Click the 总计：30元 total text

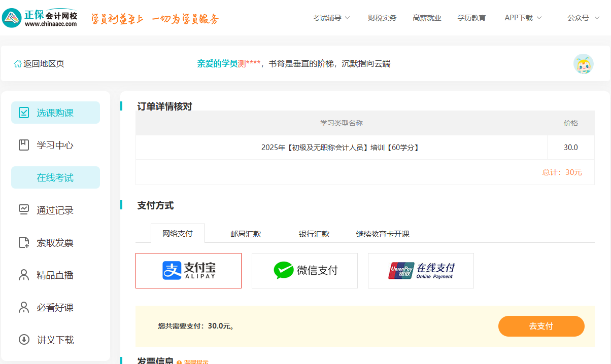pos(562,172)
